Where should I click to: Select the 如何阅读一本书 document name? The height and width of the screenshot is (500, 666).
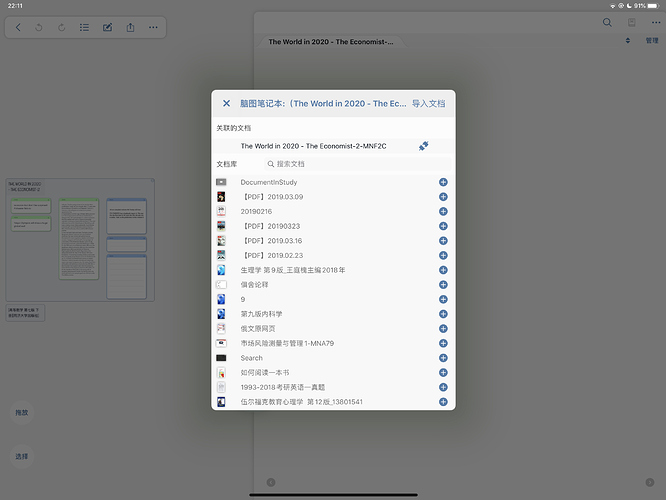265,373
